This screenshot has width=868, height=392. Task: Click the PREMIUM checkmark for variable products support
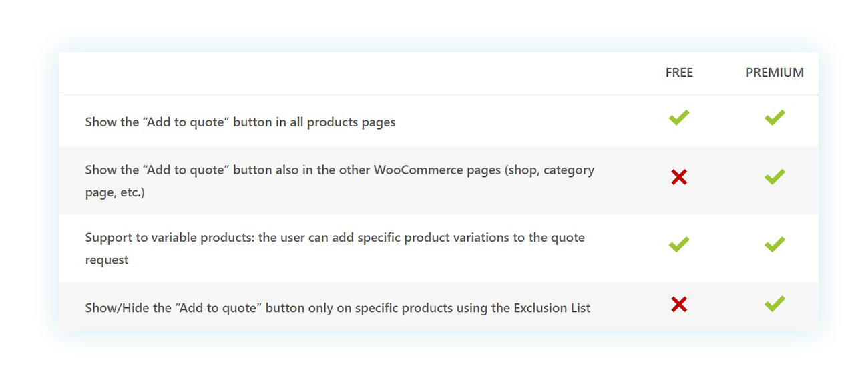[x=775, y=245]
